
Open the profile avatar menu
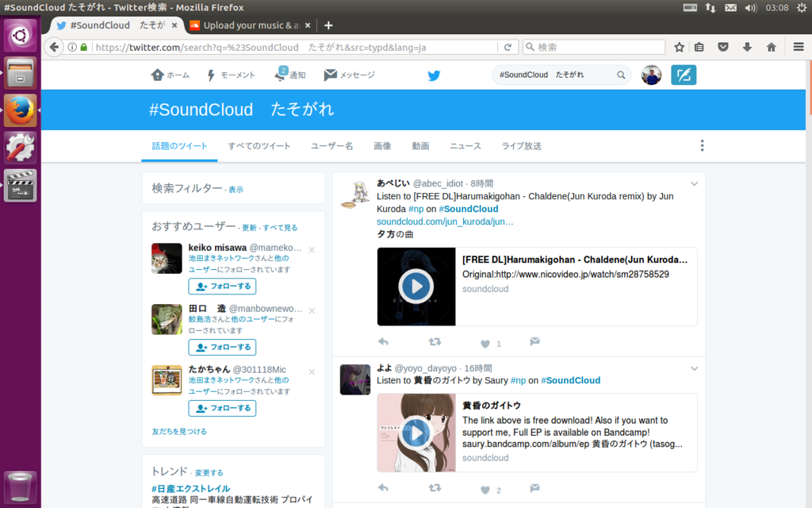651,75
